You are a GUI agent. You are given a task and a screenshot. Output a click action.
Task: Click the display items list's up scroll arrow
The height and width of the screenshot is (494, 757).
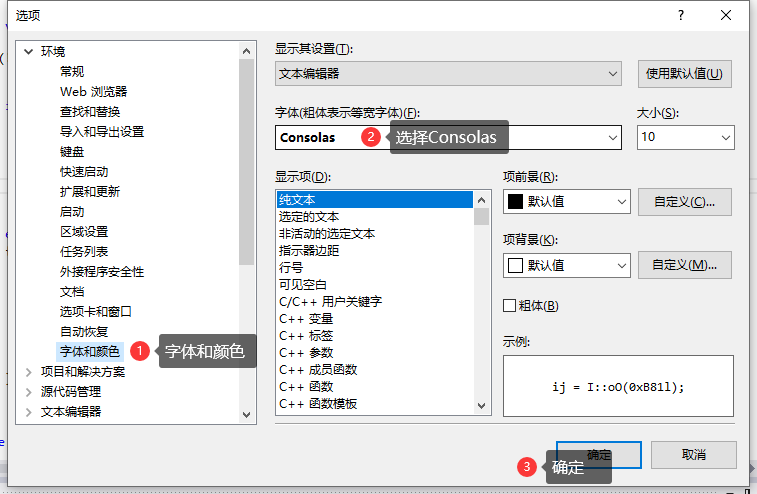point(481,200)
